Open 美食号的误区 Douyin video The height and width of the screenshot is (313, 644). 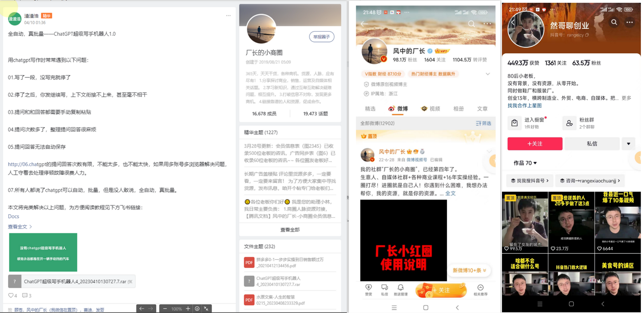618,275
